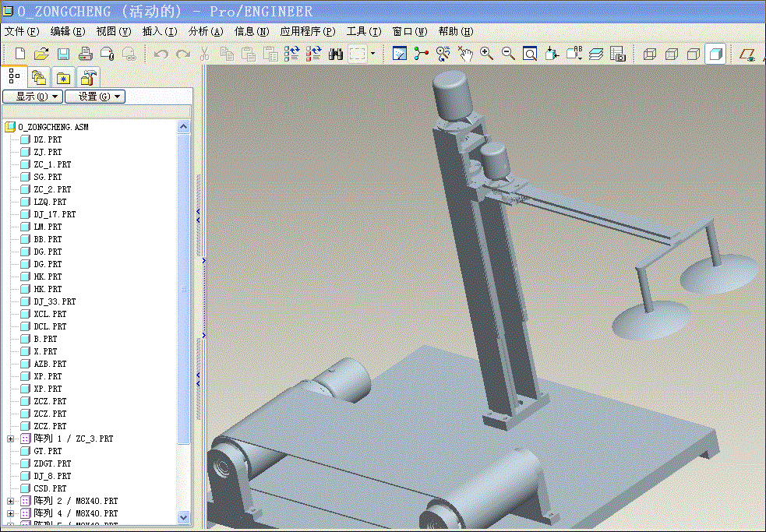Open the 文件(F) menu
Screen dimensions: 766x532
click(22, 32)
